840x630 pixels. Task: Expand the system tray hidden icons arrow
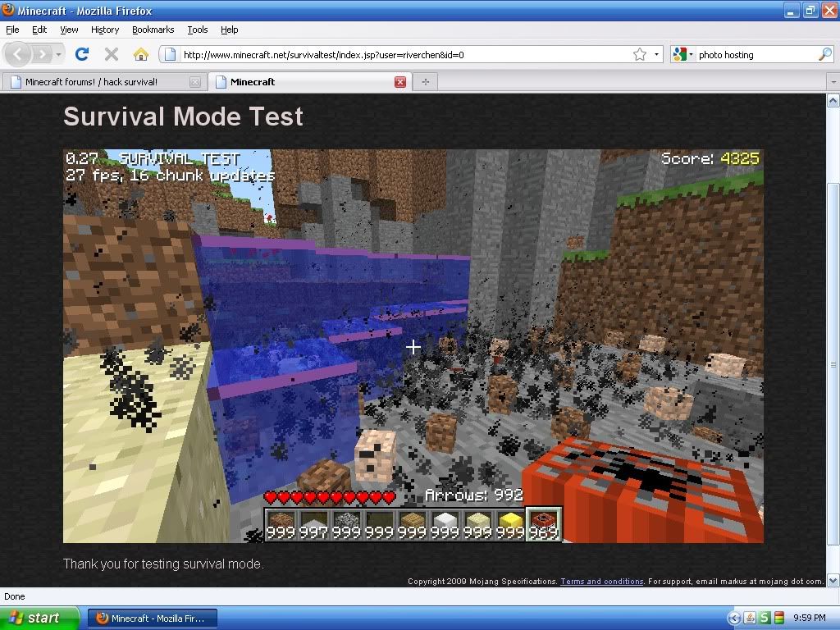[734, 619]
